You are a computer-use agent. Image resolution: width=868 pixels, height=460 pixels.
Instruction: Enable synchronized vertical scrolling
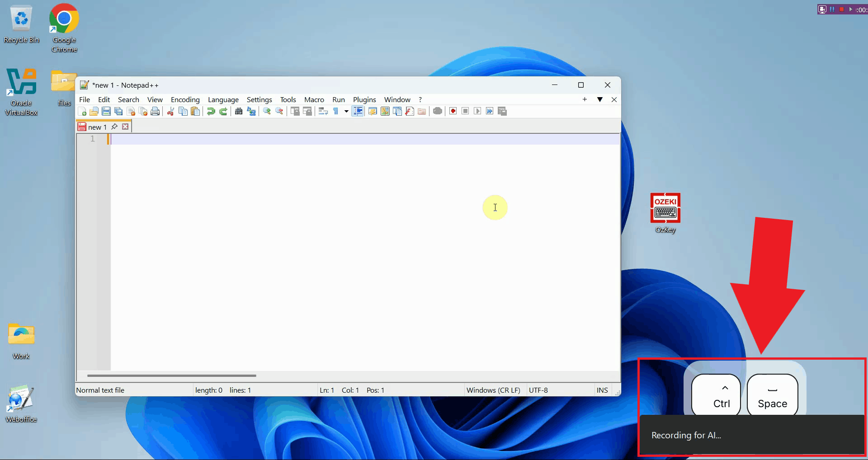click(x=295, y=111)
